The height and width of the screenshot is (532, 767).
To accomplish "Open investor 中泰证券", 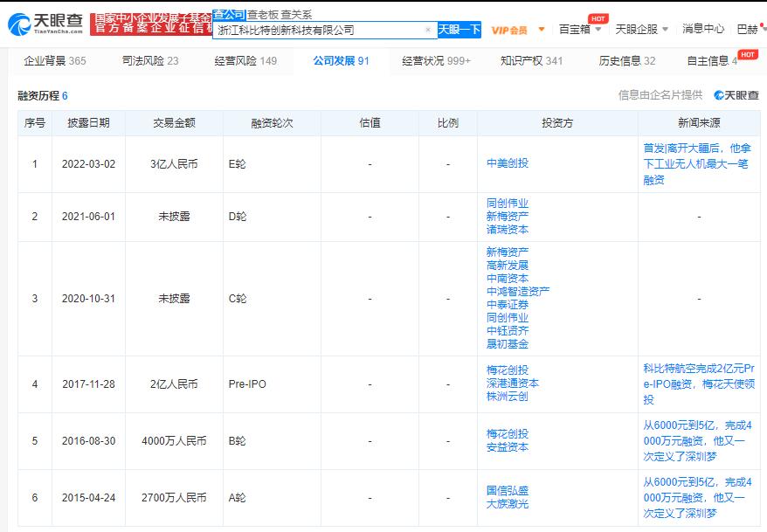I will (x=508, y=305).
